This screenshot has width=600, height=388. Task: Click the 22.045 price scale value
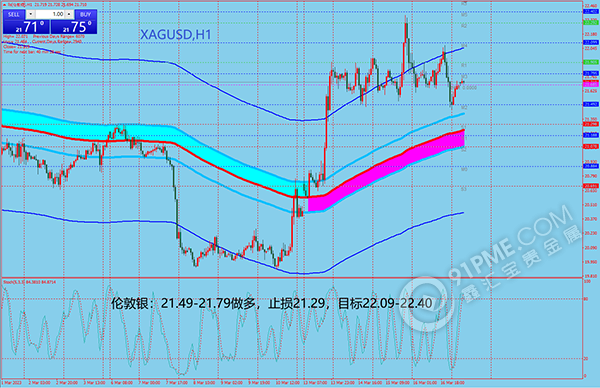click(x=590, y=49)
